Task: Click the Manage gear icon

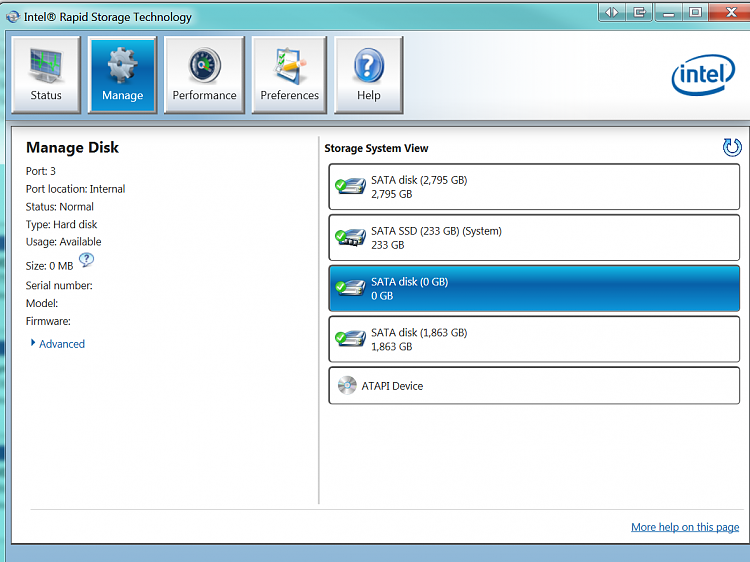Action: click(122, 65)
